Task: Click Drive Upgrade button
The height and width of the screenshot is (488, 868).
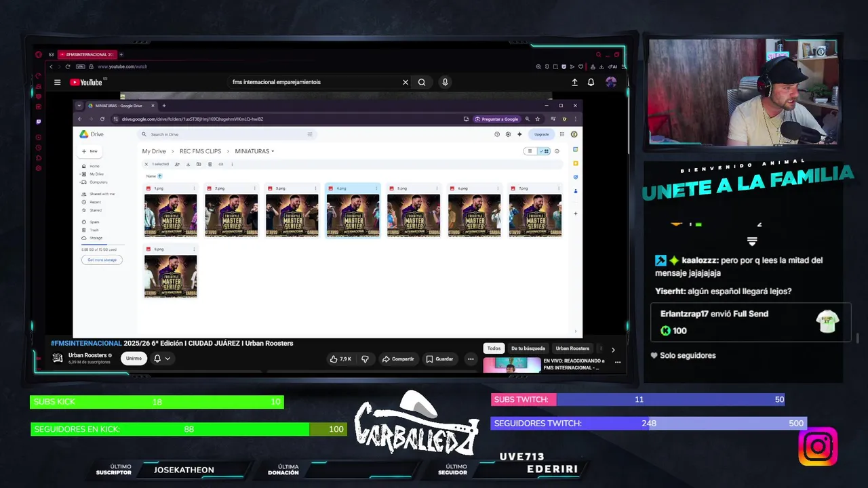Action: (541, 134)
